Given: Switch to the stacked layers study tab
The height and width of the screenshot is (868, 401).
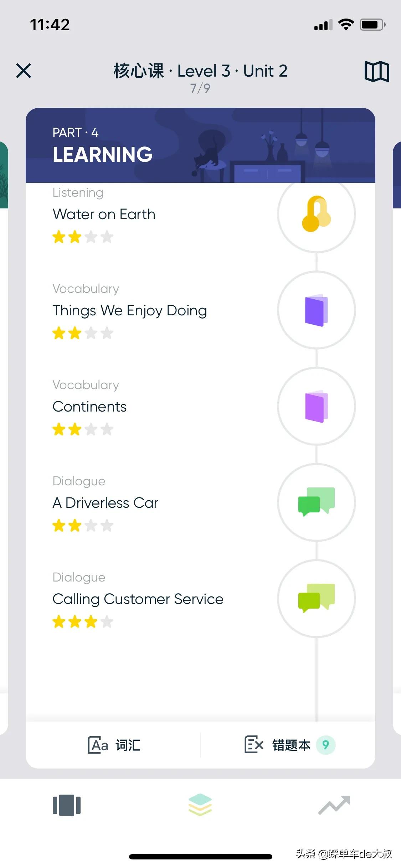Looking at the screenshot, I should tap(200, 805).
